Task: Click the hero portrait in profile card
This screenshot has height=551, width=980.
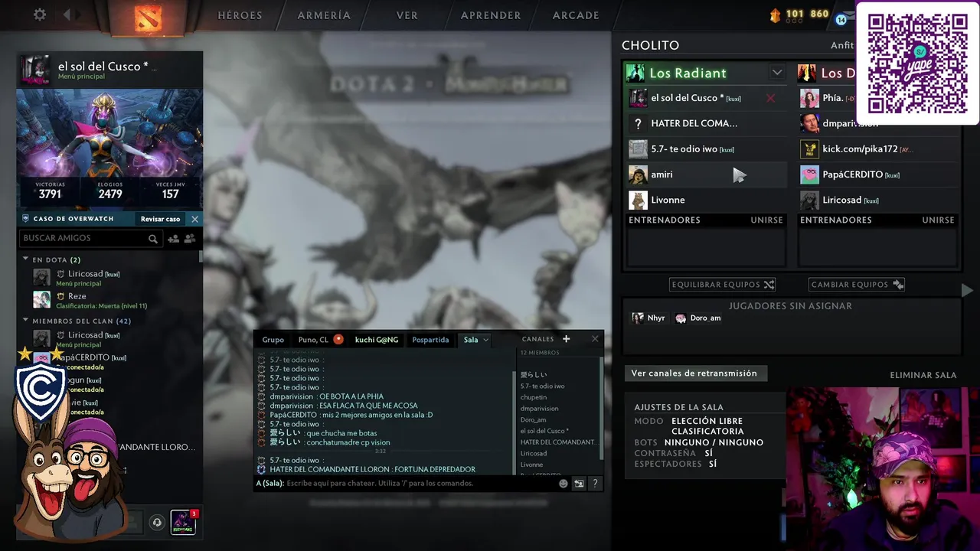Action: (109, 132)
